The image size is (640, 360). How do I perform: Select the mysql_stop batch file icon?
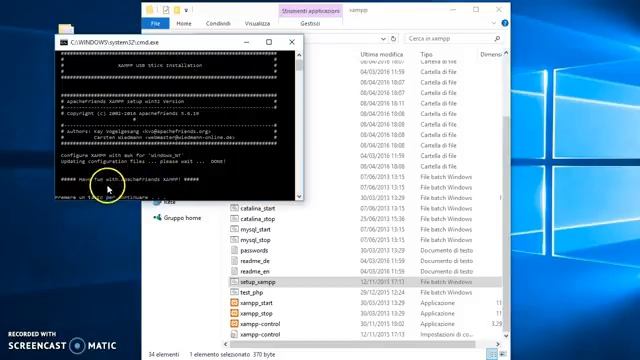point(234,240)
